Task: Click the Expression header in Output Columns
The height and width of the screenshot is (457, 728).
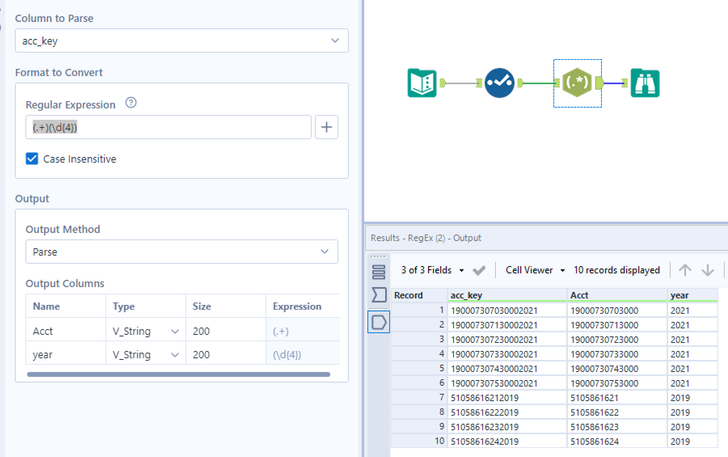Action: pyautogui.click(x=303, y=307)
